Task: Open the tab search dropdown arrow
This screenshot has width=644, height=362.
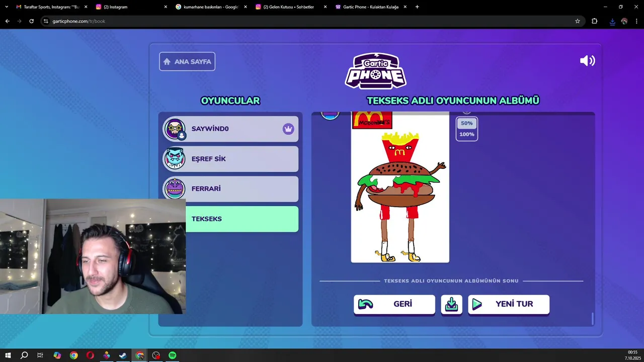Action: click(7, 7)
